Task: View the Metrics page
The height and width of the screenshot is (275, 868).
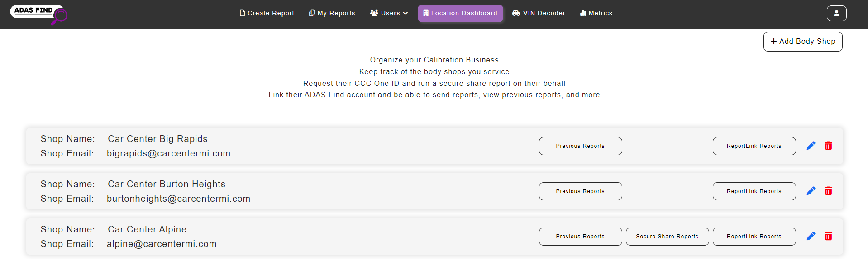Action: pos(596,13)
